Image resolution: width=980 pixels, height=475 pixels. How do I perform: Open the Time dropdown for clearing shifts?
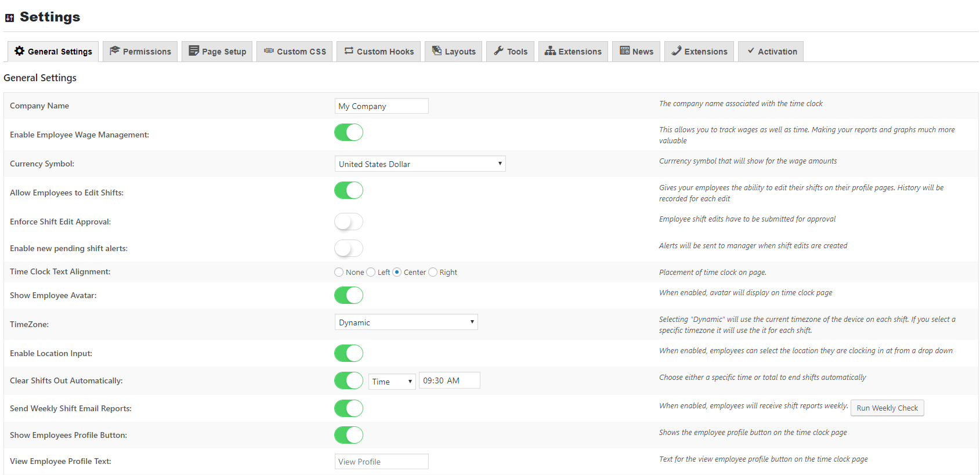(392, 382)
